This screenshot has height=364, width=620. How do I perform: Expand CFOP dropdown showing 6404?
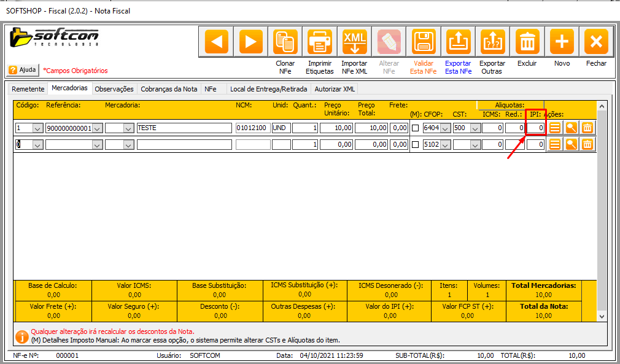tap(444, 128)
